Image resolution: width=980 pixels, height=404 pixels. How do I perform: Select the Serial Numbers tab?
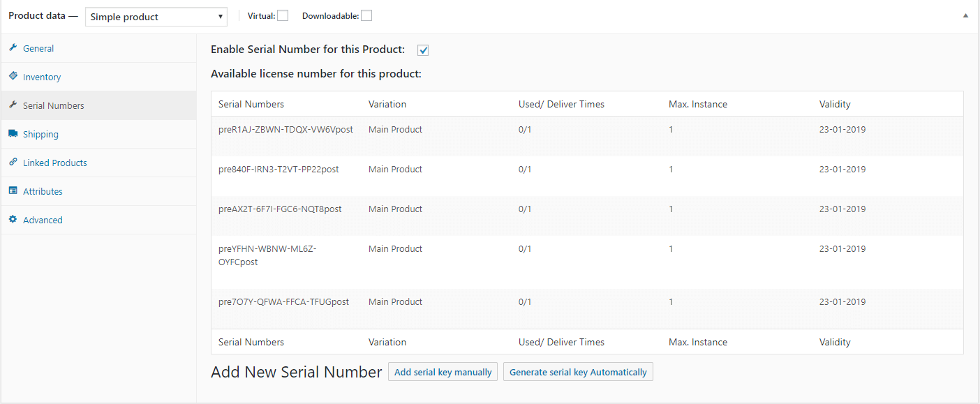(x=98, y=105)
